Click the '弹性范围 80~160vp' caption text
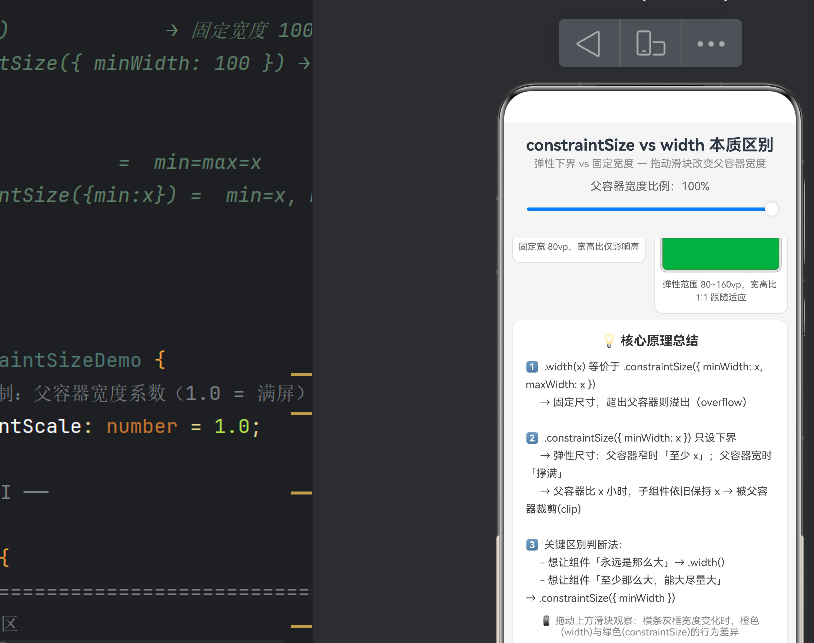Viewport: 814px width, 643px height. (721, 291)
